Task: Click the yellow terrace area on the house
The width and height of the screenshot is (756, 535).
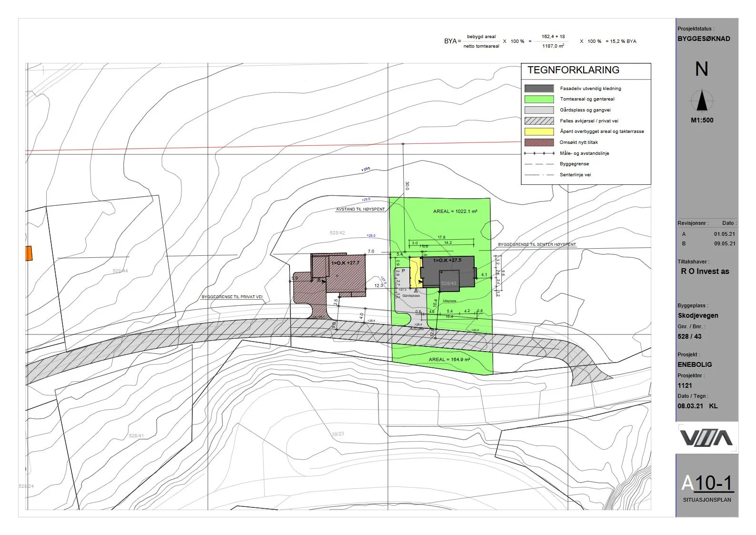Action: 416,272
